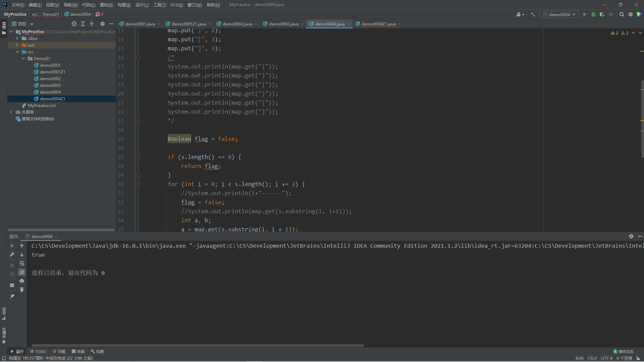Toggle scroll to end in the Run console
Screen dimensions: 644x362
tap(22, 272)
